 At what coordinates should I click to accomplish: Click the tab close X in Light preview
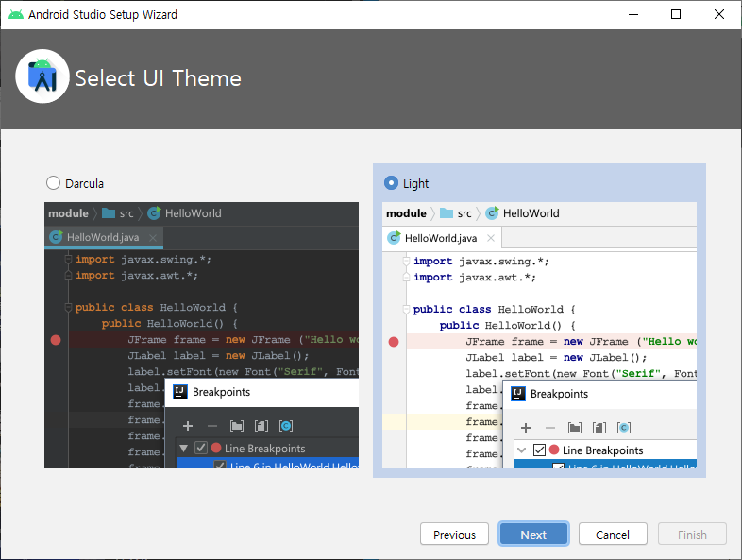pos(491,238)
